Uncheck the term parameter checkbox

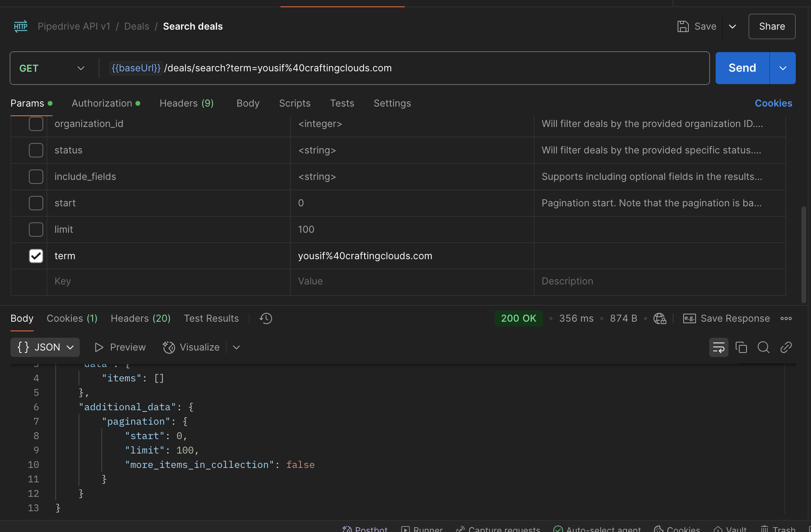tap(36, 256)
